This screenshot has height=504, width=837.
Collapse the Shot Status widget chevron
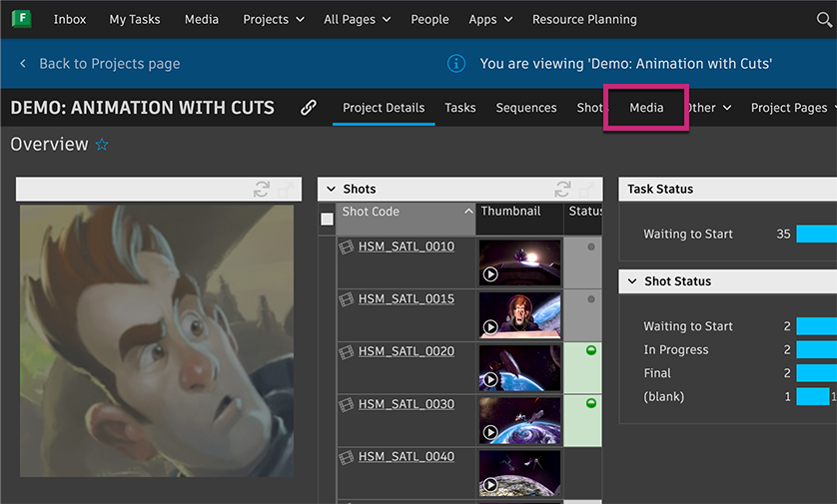632,281
